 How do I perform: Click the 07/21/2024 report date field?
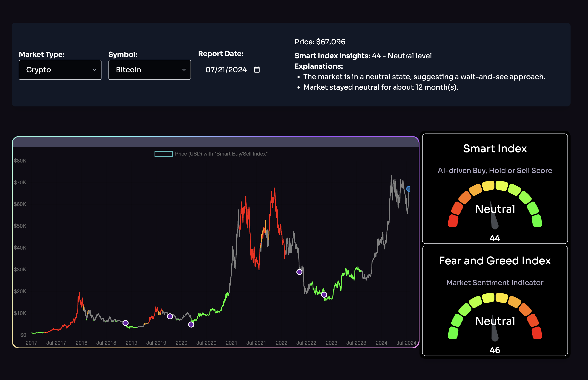pos(226,70)
